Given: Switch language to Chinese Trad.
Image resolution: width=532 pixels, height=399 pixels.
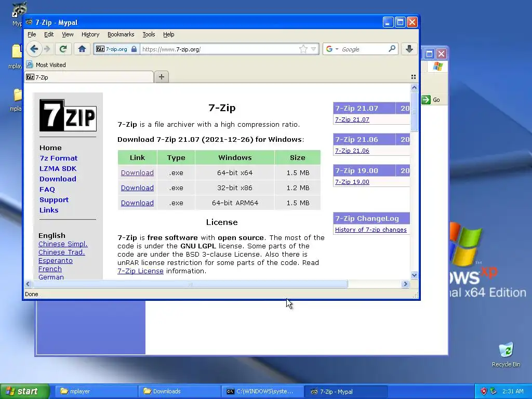Looking at the screenshot, I should (62, 252).
